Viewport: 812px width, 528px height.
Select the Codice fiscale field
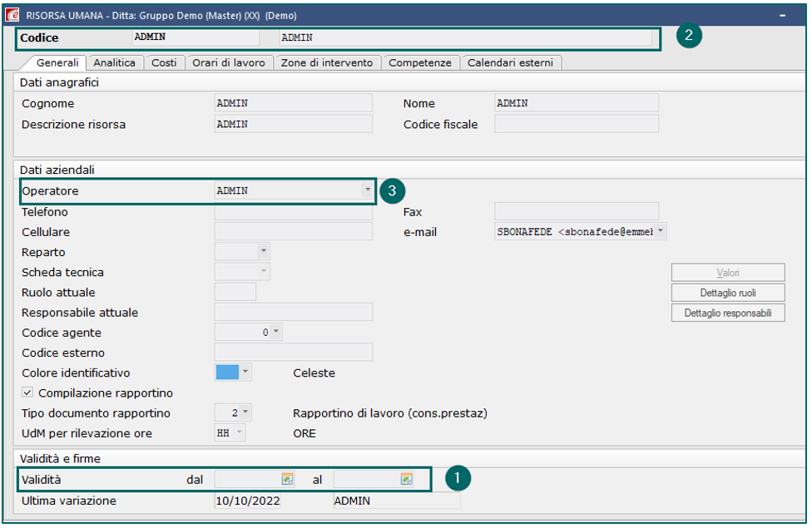(x=577, y=124)
